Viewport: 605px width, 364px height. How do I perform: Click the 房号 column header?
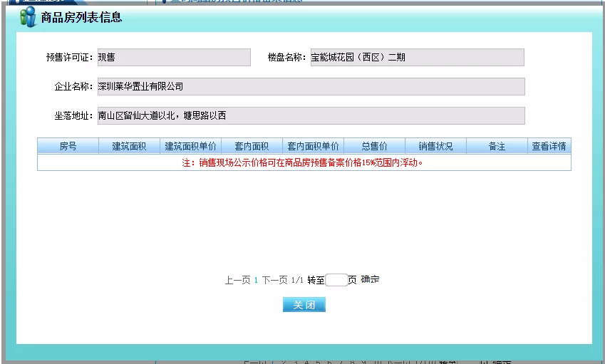(68, 147)
